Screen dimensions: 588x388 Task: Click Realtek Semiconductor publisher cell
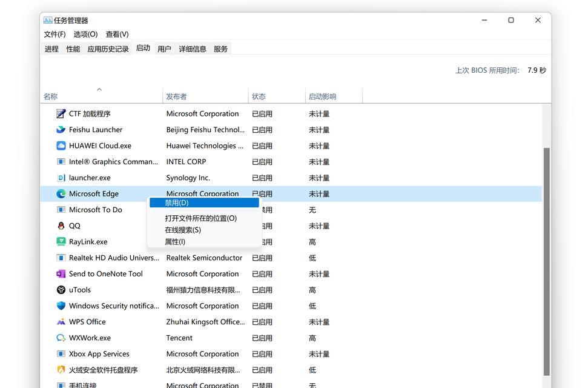click(204, 258)
